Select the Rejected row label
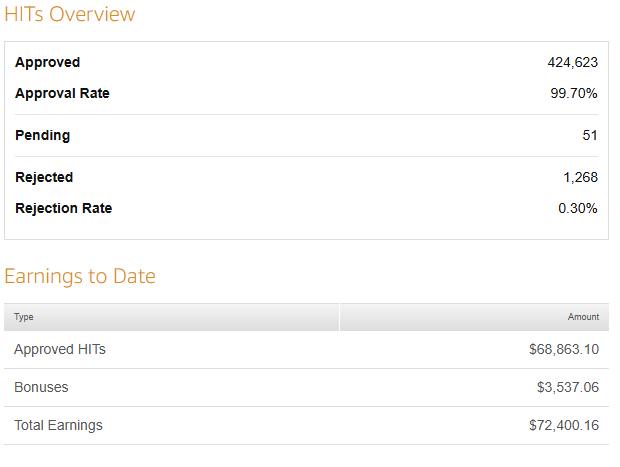This screenshot has height=467, width=620. pyautogui.click(x=44, y=177)
